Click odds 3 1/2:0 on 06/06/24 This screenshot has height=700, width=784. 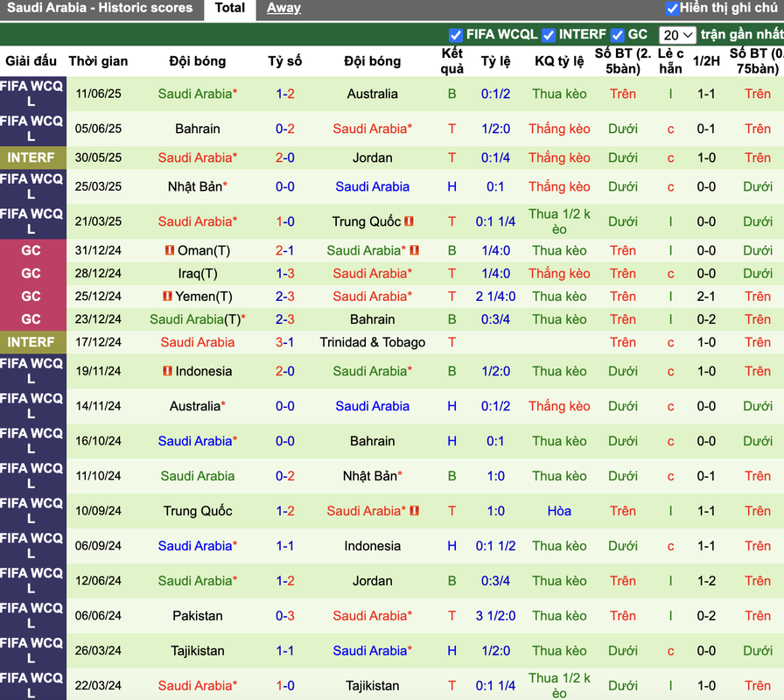click(x=495, y=615)
